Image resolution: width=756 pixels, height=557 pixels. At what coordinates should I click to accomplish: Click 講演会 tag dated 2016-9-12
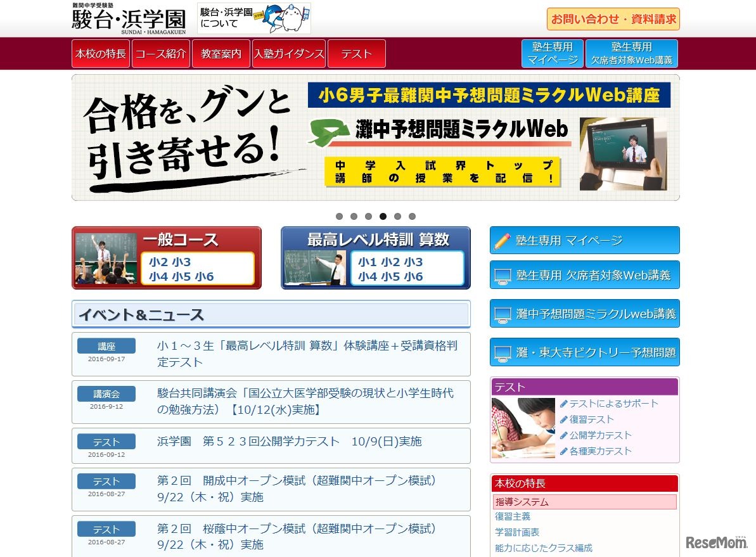point(106,394)
